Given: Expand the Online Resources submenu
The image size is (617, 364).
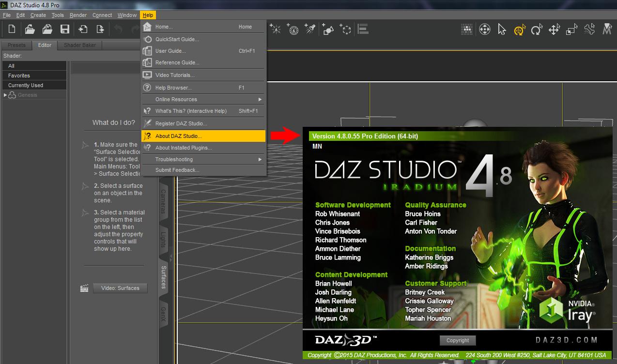Looking at the screenshot, I should [x=203, y=99].
